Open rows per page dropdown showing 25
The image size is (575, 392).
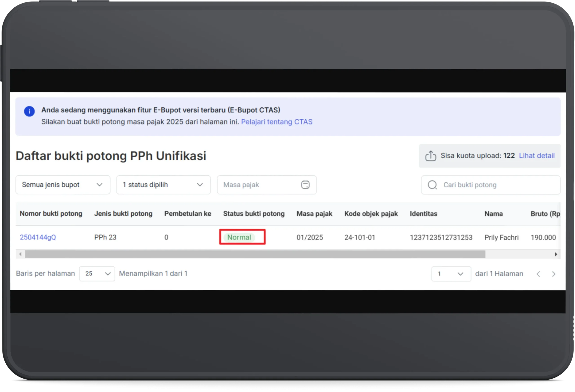(97, 274)
